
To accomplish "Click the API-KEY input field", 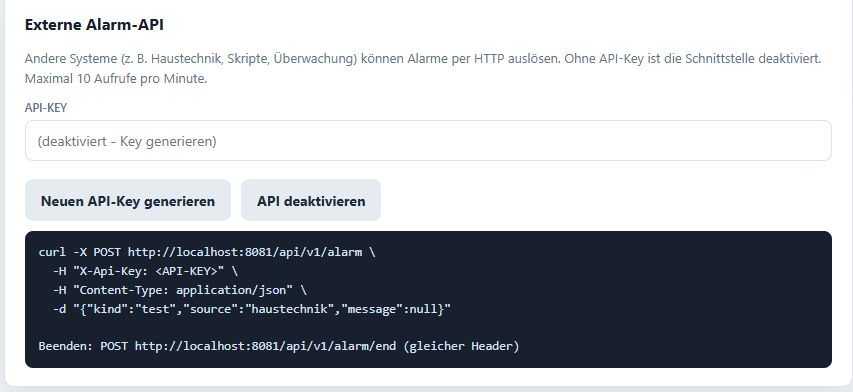I will point(428,141).
